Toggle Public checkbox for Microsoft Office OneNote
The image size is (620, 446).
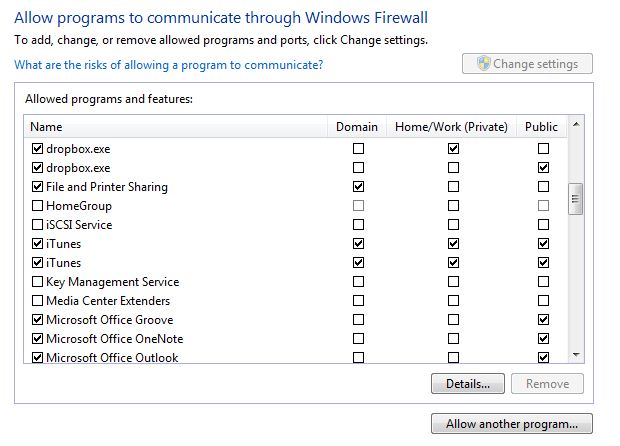pyautogui.click(x=543, y=339)
